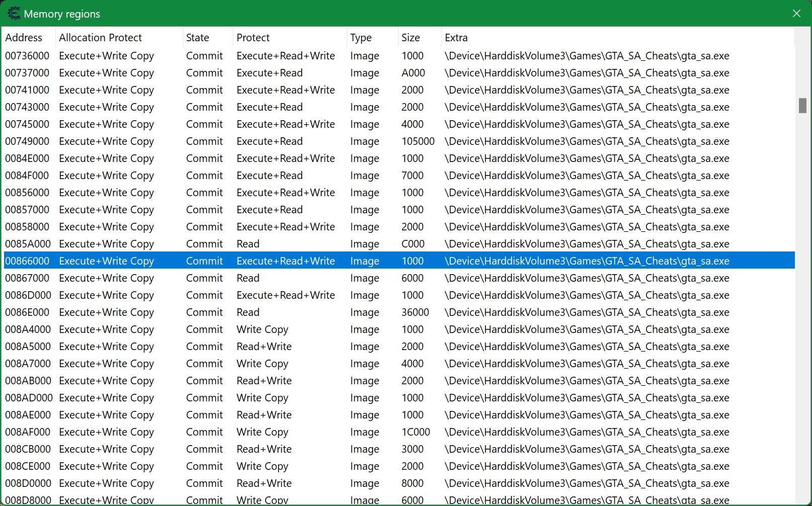Click Execute+Read protect in row 00749000
The height and width of the screenshot is (506, 812).
[x=270, y=141]
